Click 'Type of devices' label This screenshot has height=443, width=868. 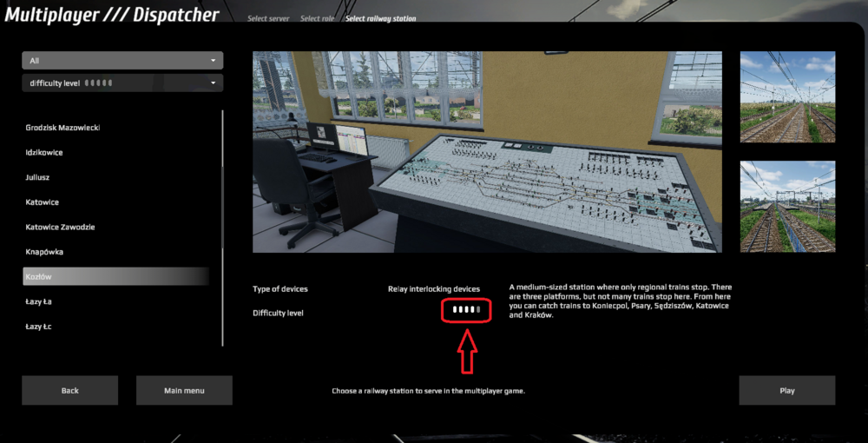coord(280,289)
